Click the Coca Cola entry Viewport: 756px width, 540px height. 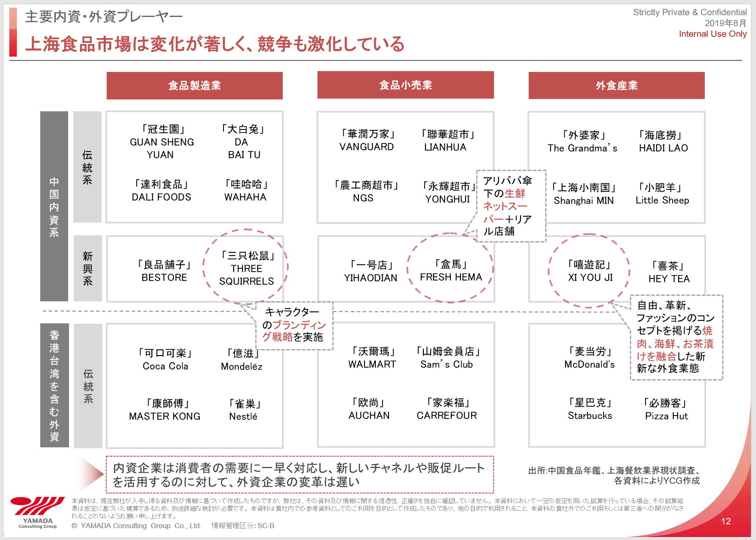coord(166,359)
